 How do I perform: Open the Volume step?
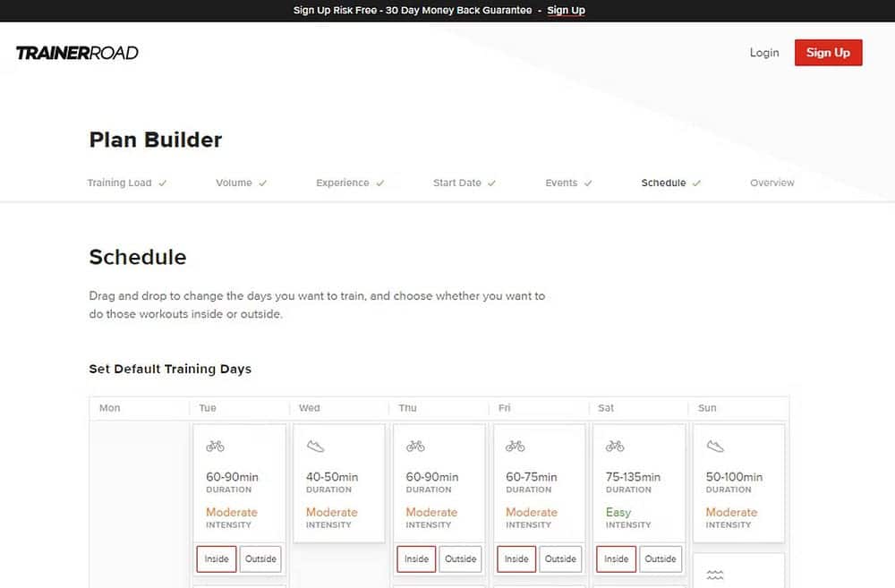click(234, 183)
